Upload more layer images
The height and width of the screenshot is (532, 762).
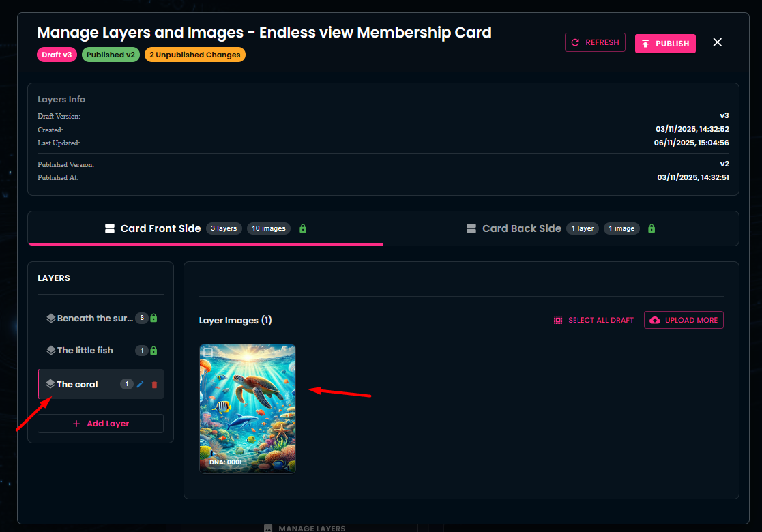pos(684,320)
